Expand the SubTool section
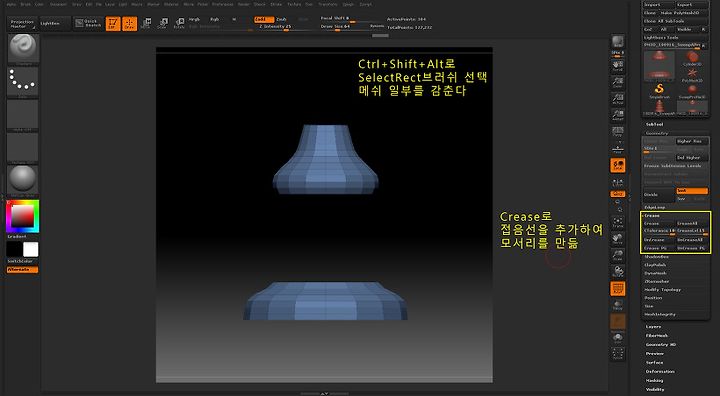The height and width of the screenshot is (396, 720). pos(655,124)
